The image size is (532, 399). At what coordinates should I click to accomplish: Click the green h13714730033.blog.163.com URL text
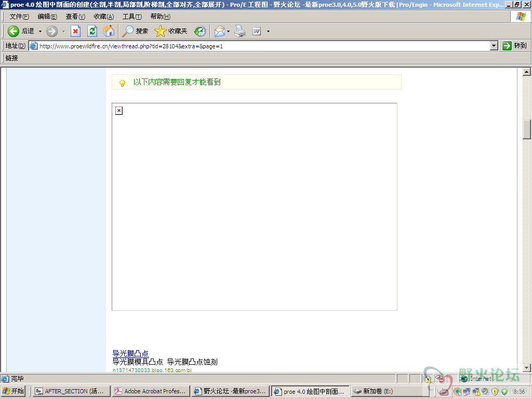click(152, 370)
